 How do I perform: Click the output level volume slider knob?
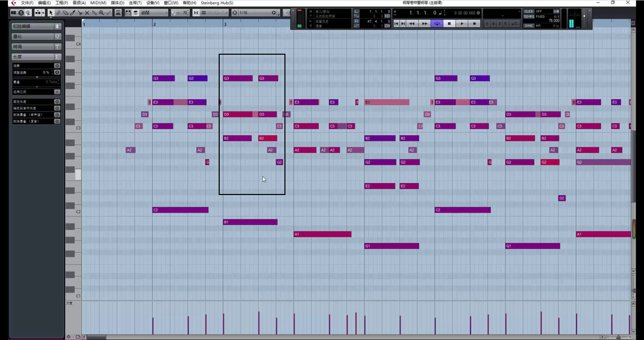pyautogui.click(x=584, y=16)
